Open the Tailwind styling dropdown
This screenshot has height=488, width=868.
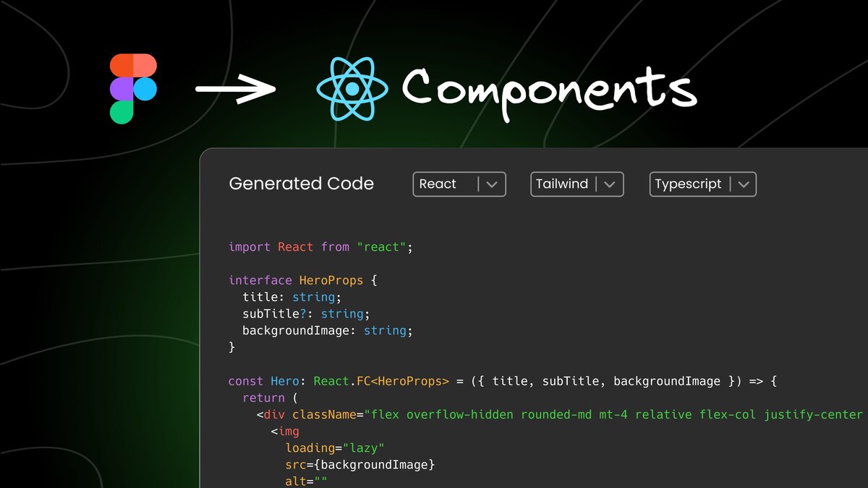click(x=576, y=184)
